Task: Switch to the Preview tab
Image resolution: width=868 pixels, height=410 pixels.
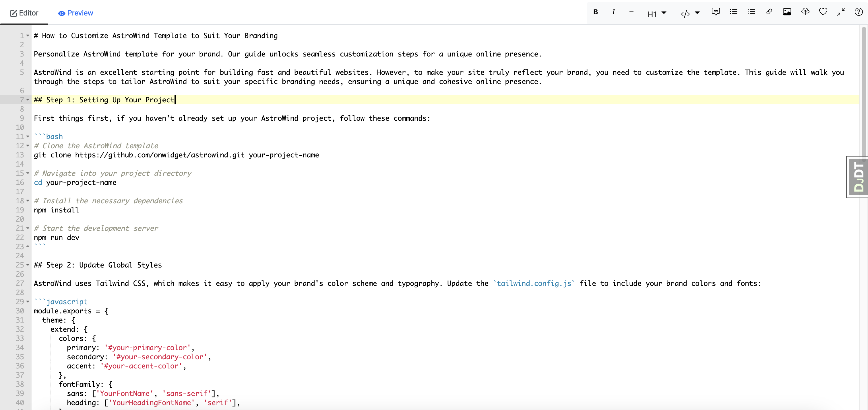Action: coord(75,13)
